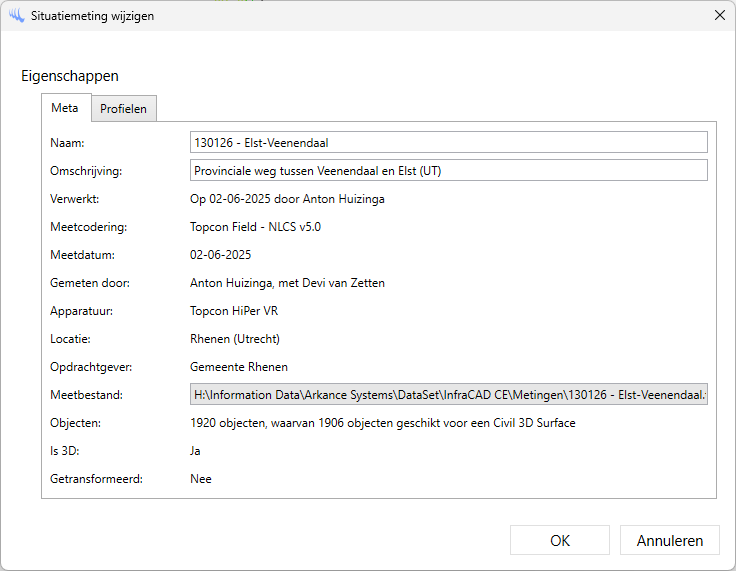
Task: Click the InfraCAD icon in the title bar
Action: click(x=16, y=16)
